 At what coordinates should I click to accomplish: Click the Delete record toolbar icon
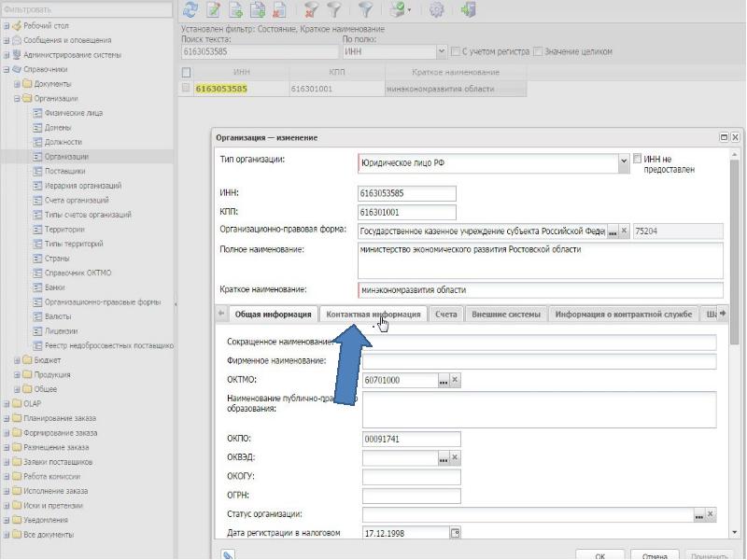[x=279, y=9]
